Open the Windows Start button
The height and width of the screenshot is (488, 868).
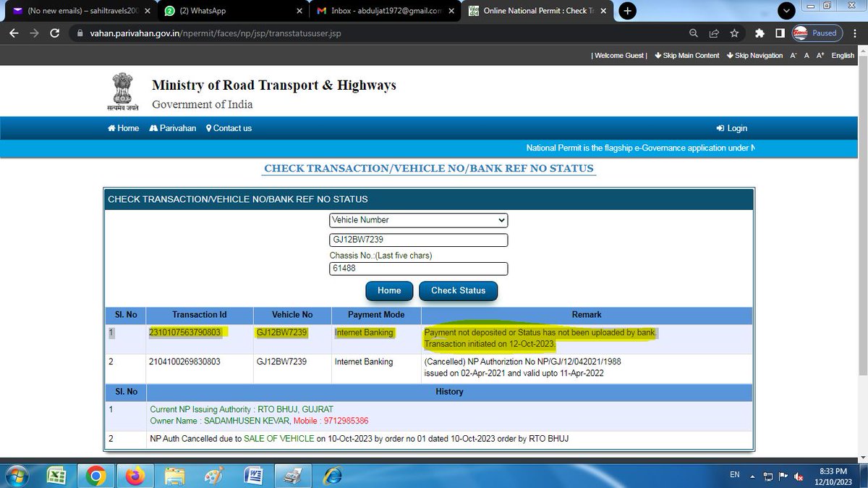17,476
